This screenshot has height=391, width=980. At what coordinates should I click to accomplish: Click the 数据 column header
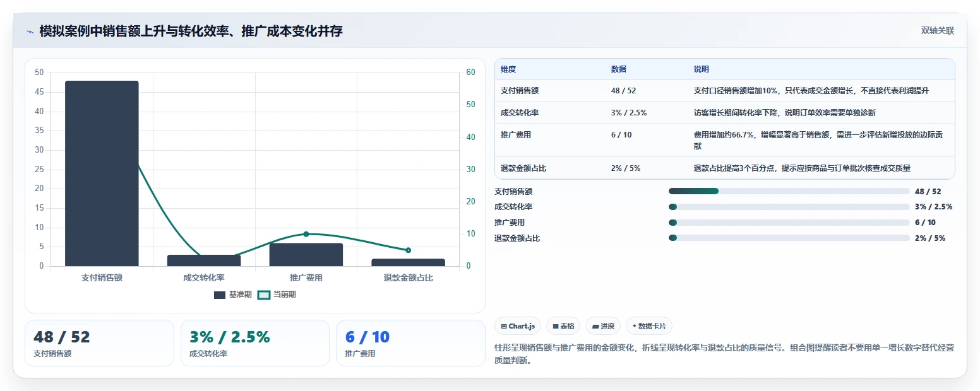click(x=619, y=69)
